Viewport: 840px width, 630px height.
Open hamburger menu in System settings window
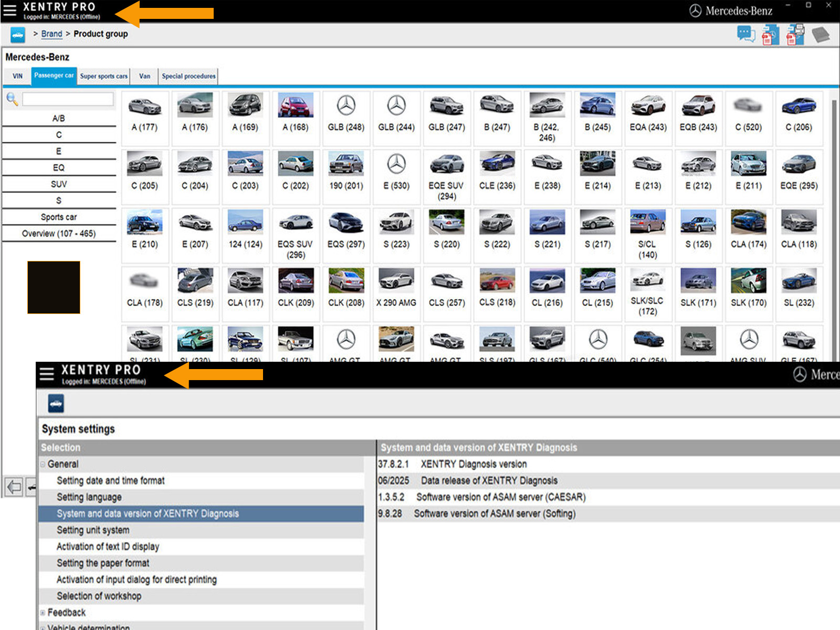click(x=47, y=374)
